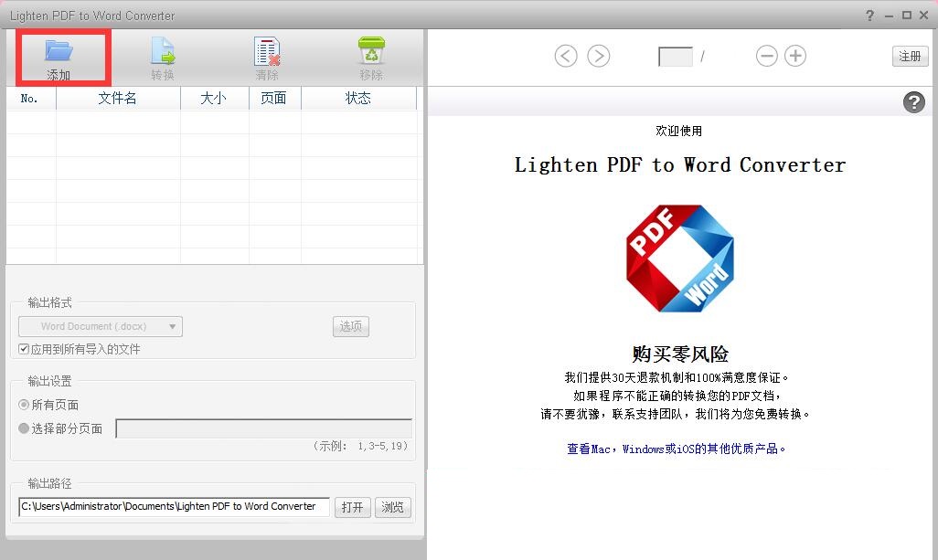Toggle 应用到所有导入的文件 checkbox
Image resolution: width=938 pixels, height=560 pixels.
point(24,349)
